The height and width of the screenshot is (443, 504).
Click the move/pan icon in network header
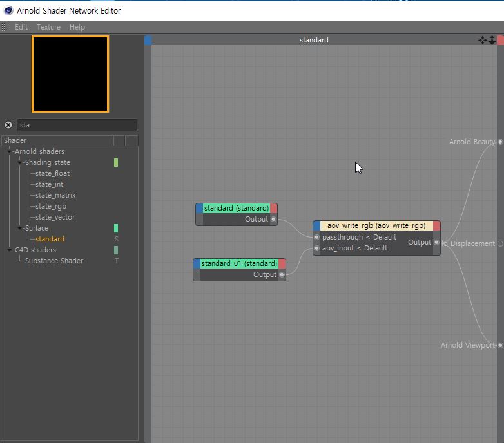pyautogui.click(x=482, y=40)
